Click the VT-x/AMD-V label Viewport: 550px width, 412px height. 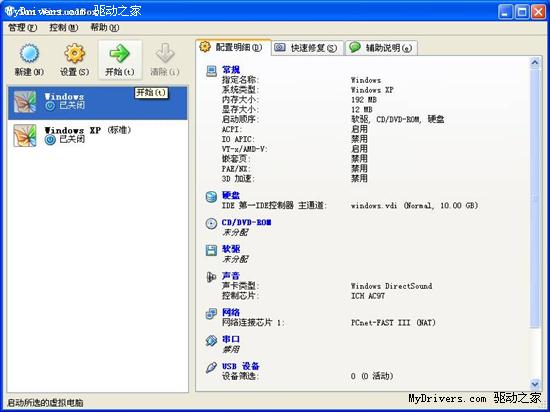pyautogui.click(x=244, y=149)
